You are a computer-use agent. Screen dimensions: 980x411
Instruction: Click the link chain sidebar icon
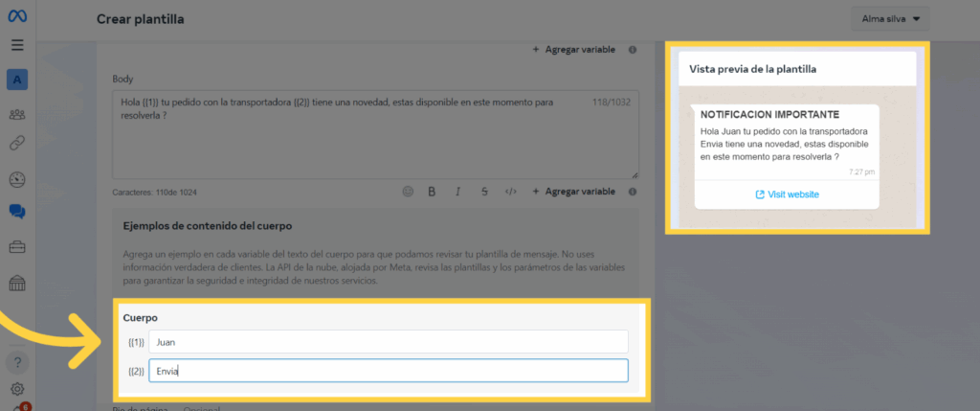(17, 143)
